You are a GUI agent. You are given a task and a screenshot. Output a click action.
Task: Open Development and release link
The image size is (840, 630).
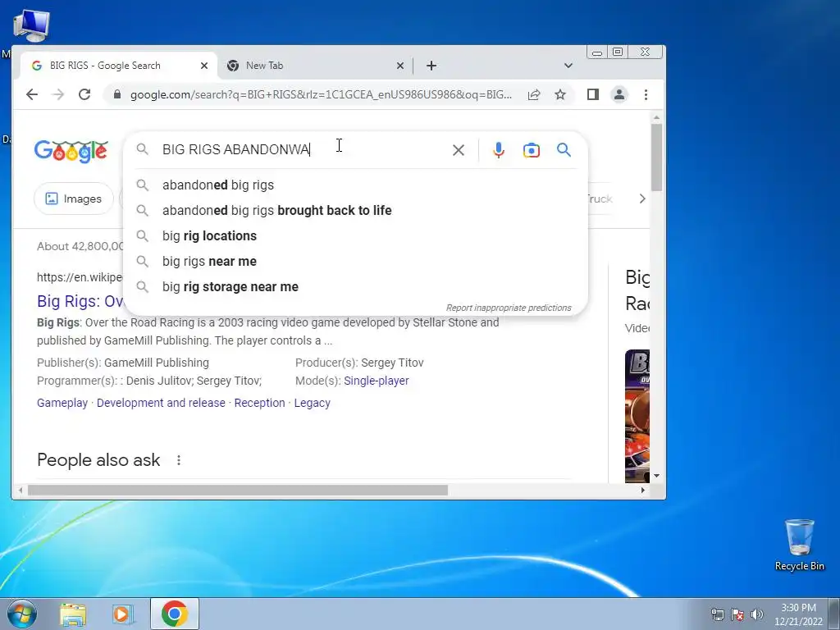[x=161, y=403]
